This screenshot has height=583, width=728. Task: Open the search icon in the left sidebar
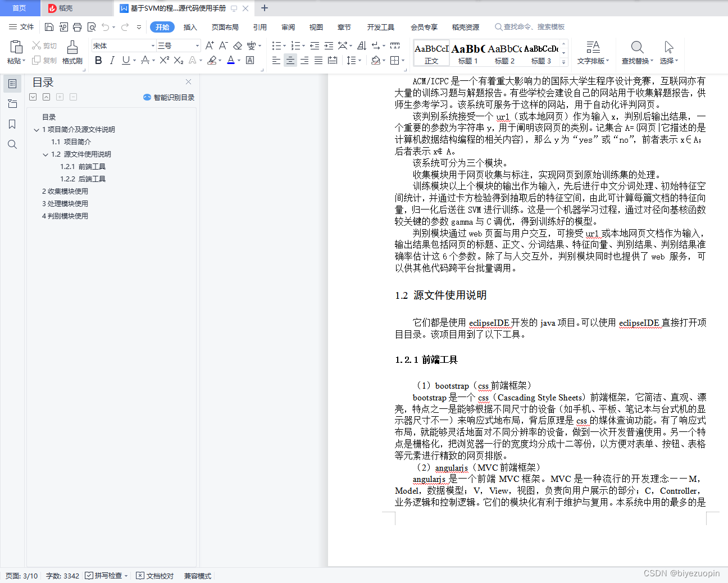point(12,144)
